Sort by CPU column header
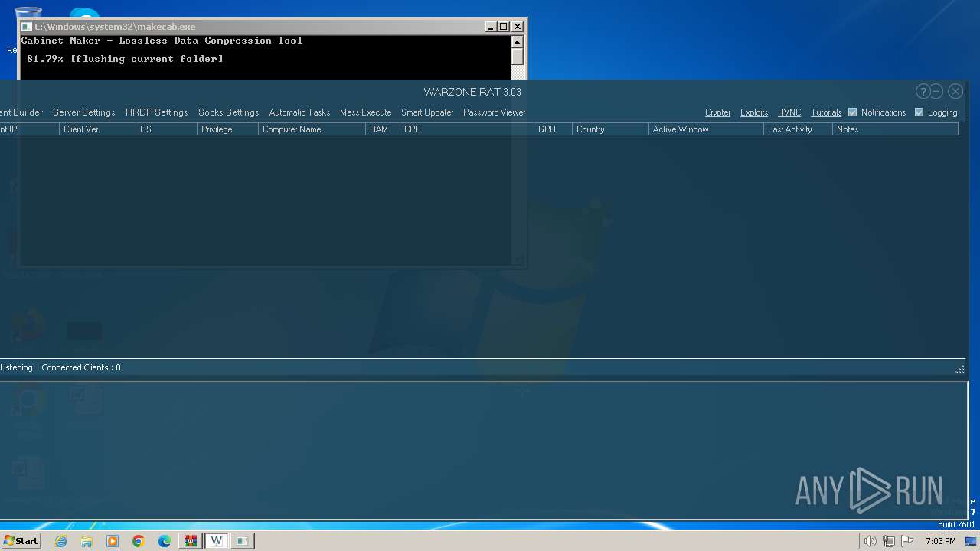 click(x=467, y=129)
